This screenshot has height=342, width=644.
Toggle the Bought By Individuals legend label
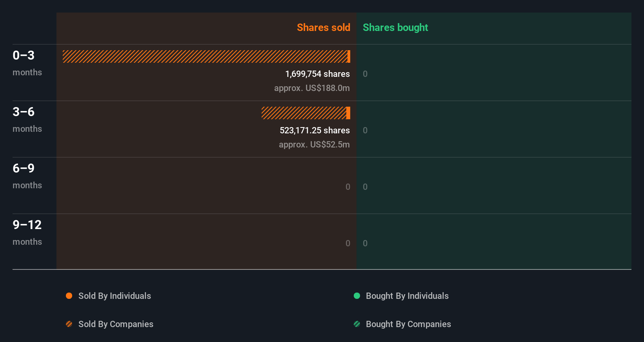[407, 296]
